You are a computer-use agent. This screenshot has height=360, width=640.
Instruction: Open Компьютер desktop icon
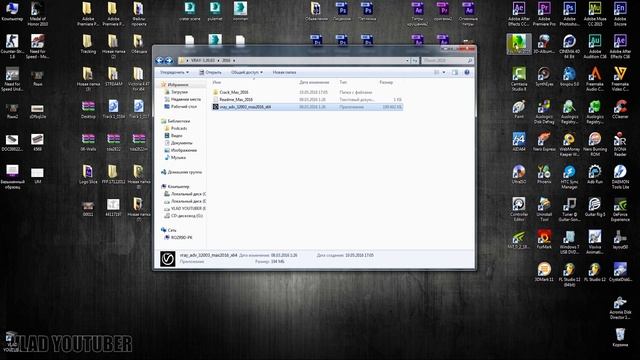(x=12, y=11)
